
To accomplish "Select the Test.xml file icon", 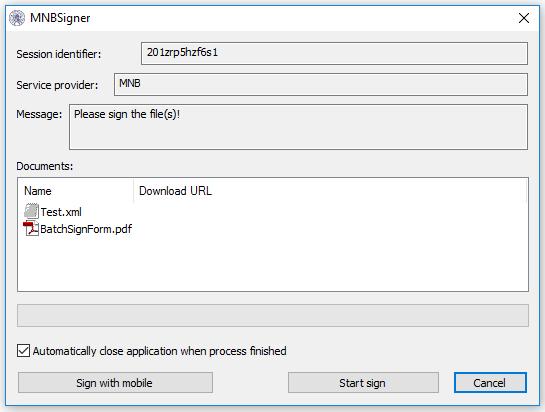I will click(x=31, y=211).
